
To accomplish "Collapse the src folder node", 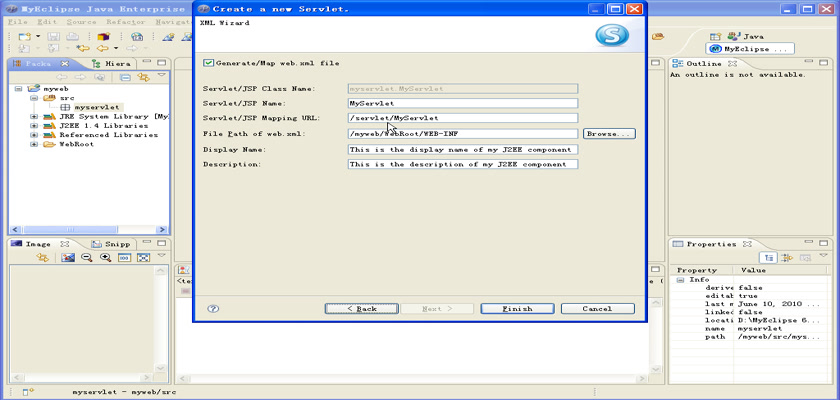I will click(x=34, y=98).
